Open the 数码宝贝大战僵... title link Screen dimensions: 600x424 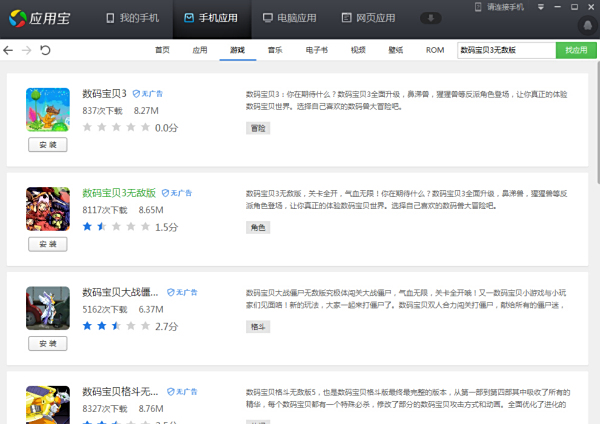click(120, 292)
